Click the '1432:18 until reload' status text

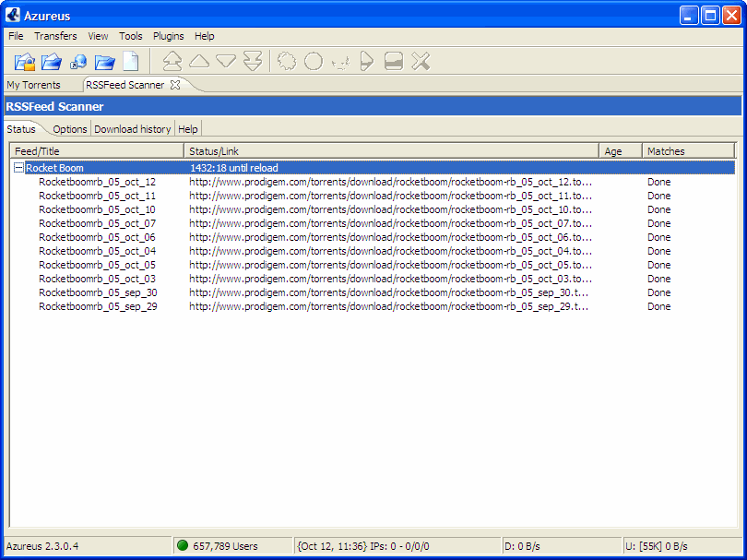click(234, 168)
